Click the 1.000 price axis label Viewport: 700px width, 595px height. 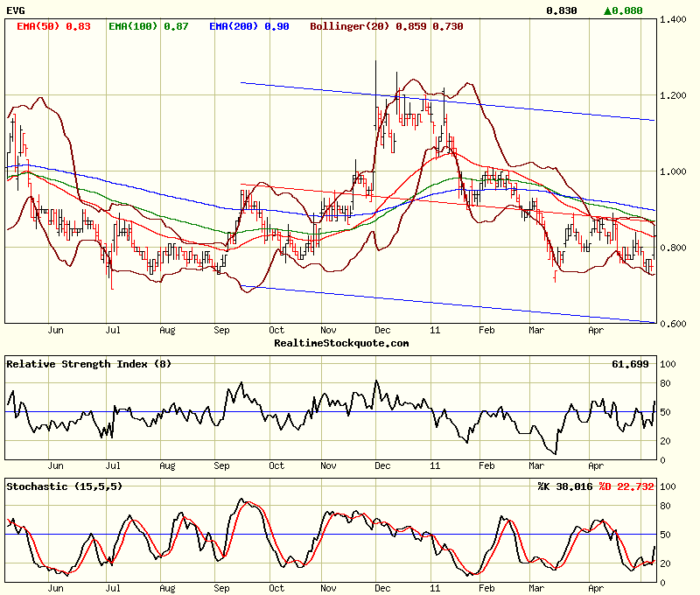coord(675,171)
